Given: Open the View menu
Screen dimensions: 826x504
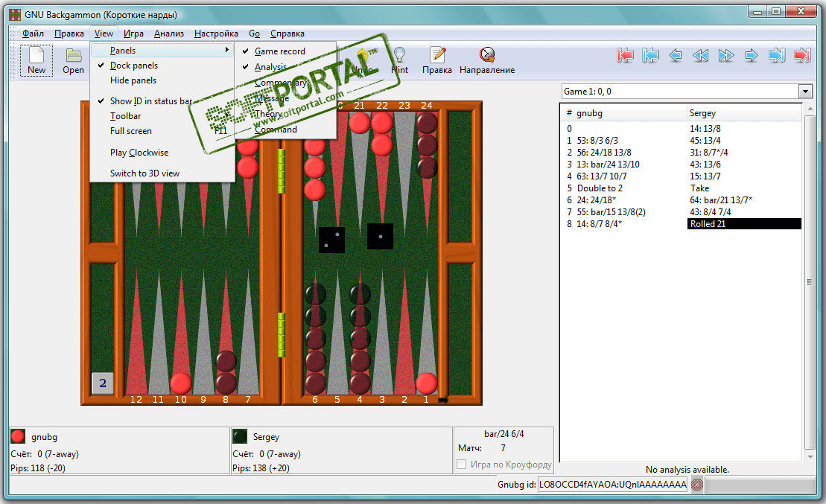Looking at the screenshot, I should (x=104, y=34).
